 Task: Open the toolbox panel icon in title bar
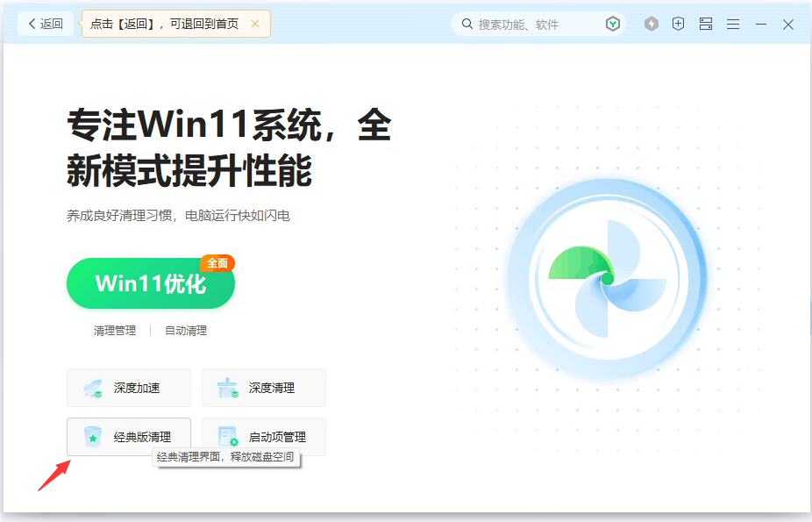[x=706, y=24]
